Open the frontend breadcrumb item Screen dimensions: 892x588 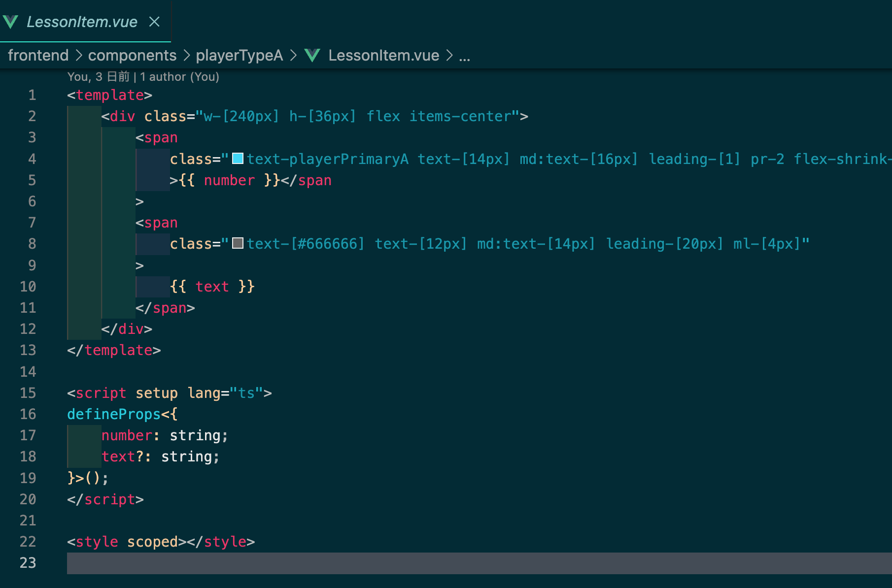[37, 55]
